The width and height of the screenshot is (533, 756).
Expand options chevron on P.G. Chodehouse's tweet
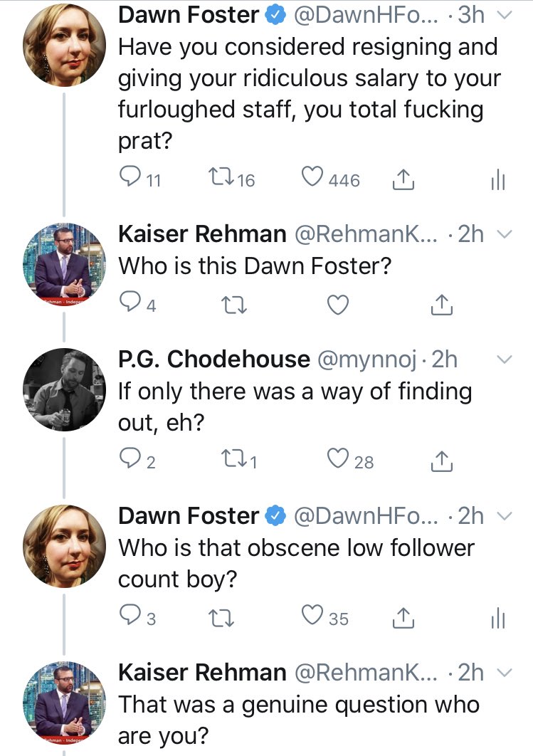(503, 359)
